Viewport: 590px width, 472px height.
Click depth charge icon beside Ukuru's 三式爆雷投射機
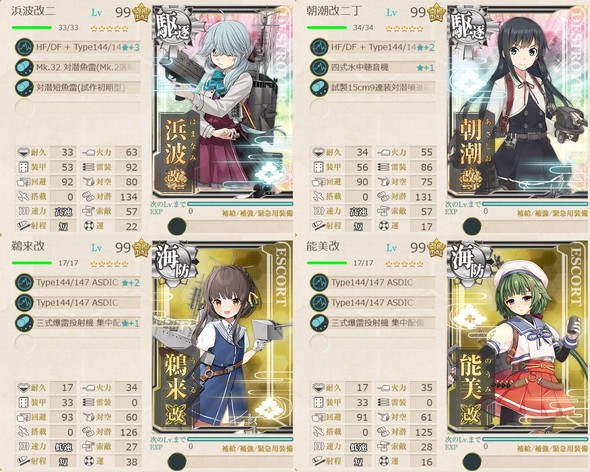click(x=24, y=323)
